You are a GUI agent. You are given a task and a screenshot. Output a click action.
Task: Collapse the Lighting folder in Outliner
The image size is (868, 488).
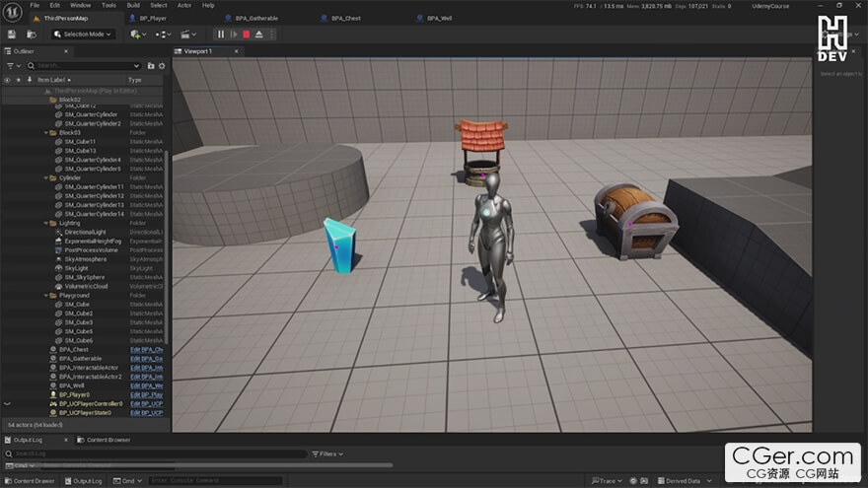coord(46,223)
